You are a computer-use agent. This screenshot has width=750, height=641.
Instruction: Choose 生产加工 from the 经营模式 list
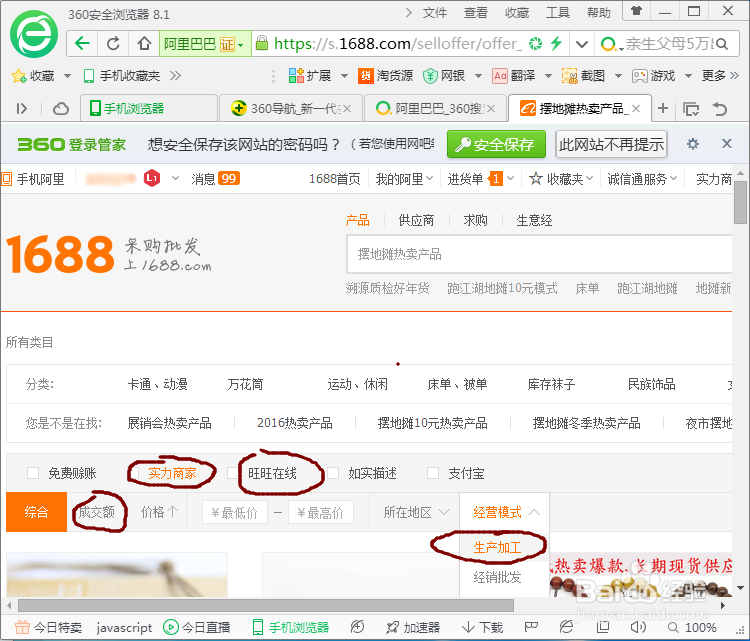(497, 547)
